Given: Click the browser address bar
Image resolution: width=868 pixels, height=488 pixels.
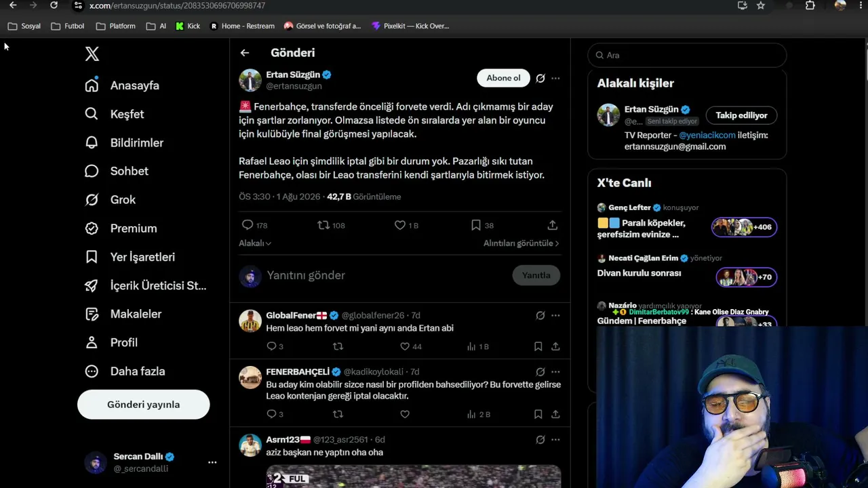Looking at the screenshot, I should [x=400, y=5].
